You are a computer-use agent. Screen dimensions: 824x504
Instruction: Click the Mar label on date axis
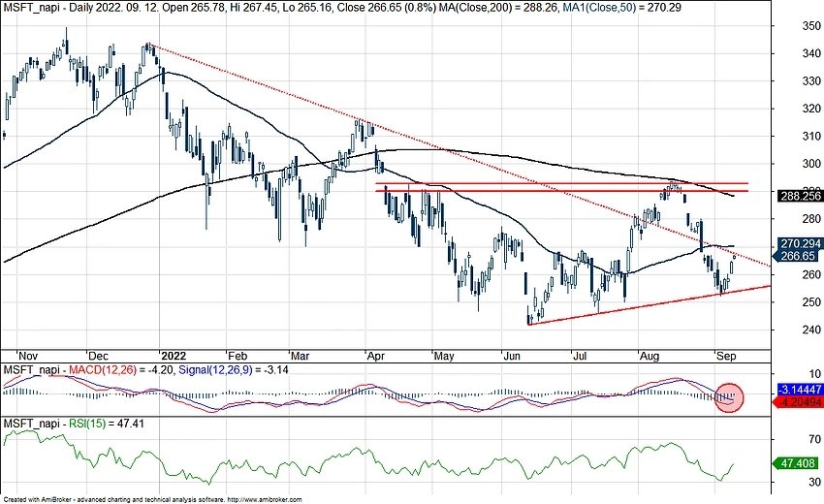point(301,356)
